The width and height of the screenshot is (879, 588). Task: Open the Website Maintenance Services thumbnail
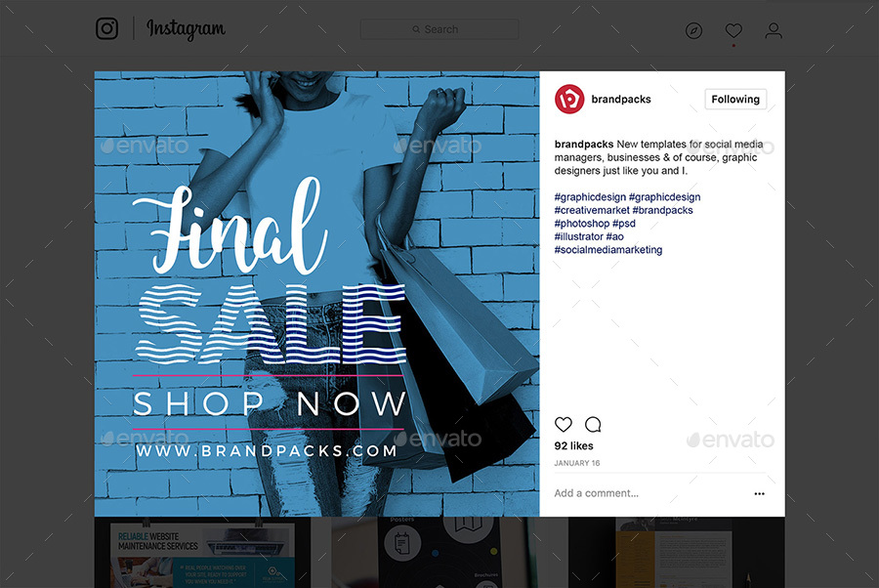click(x=202, y=552)
